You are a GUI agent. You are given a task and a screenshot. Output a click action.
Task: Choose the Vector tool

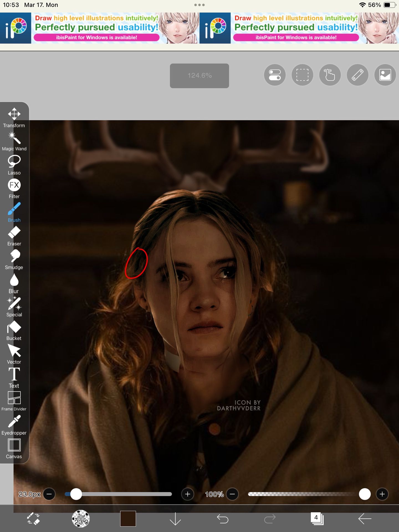click(14, 354)
